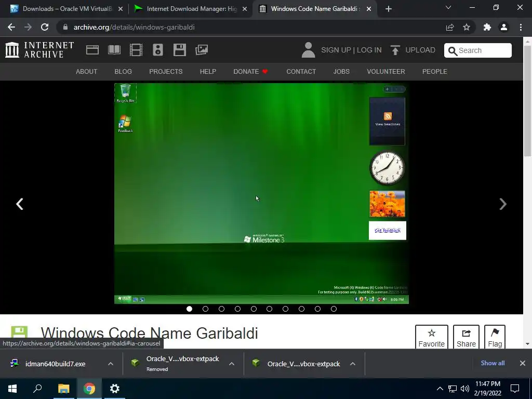Click the first carousel dot

pos(189,309)
